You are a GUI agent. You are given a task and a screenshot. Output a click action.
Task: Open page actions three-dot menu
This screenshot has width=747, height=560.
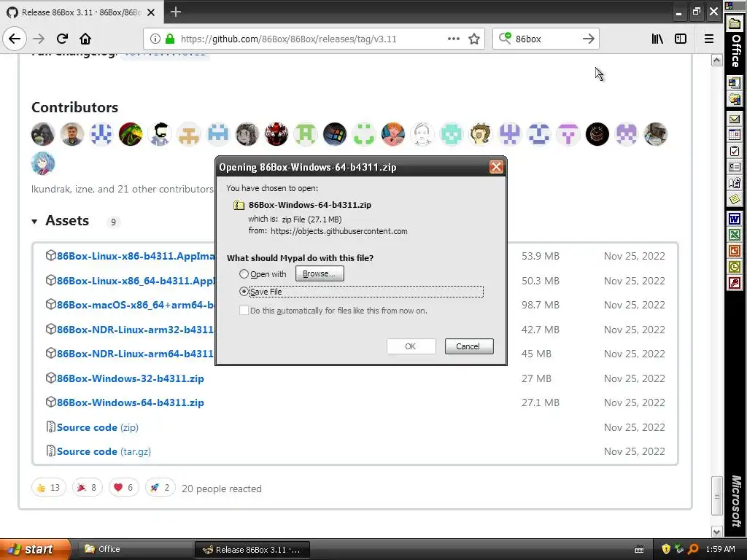point(454,39)
